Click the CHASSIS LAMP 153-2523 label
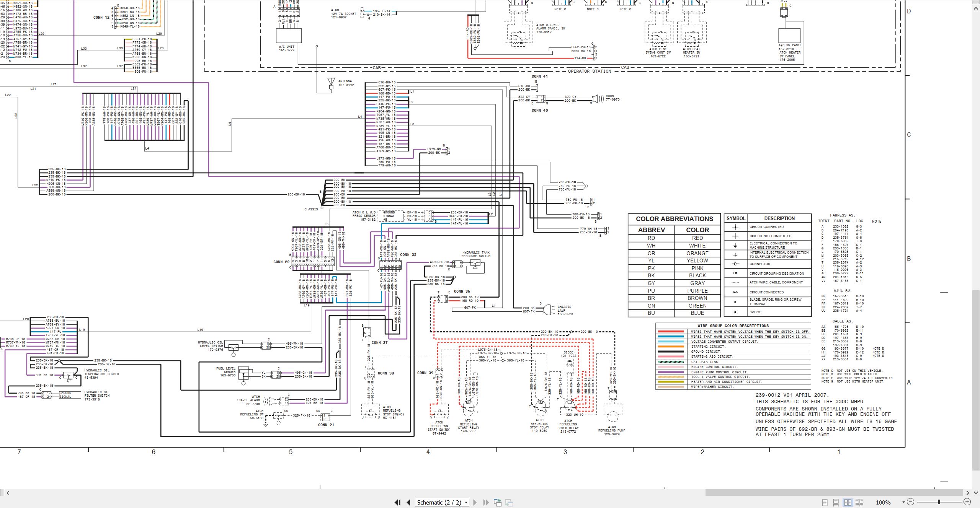The width and height of the screenshot is (980, 508). point(565,310)
